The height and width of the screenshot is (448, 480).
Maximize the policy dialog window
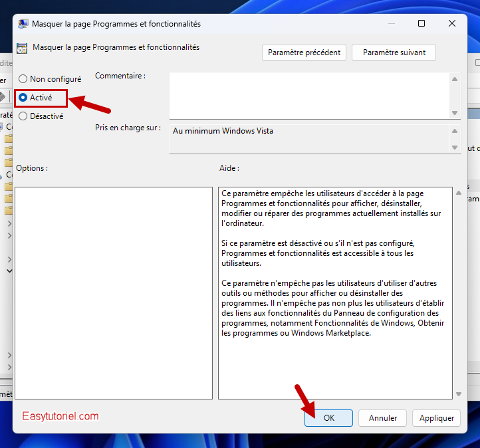point(421,23)
